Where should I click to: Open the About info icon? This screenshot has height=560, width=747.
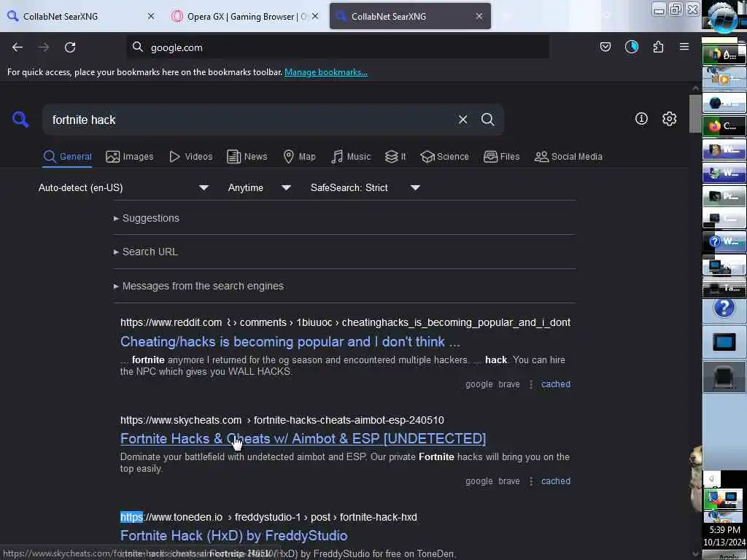(641, 119)
